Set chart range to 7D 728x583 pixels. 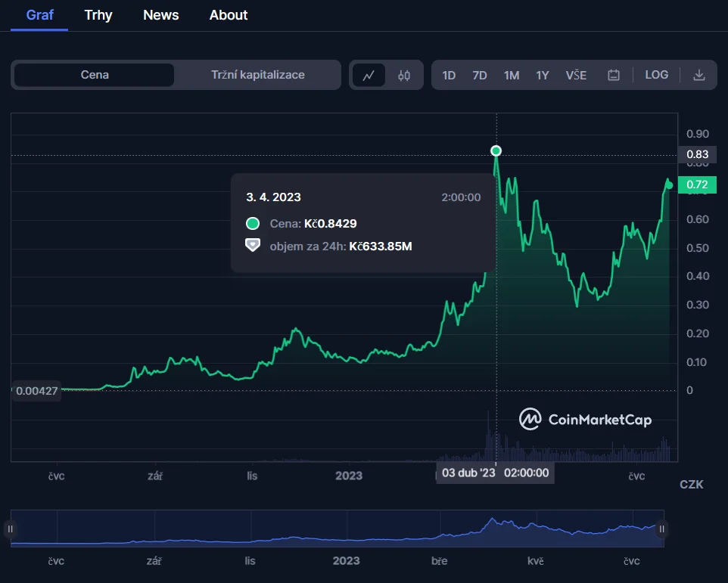tap(480, 75)
